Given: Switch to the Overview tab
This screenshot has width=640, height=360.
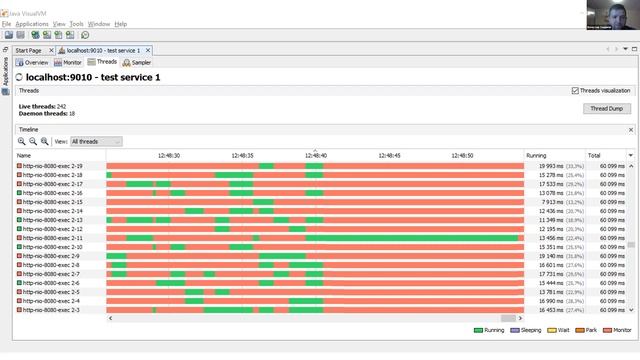Looking at the screenshot, I should click(32, 62).
